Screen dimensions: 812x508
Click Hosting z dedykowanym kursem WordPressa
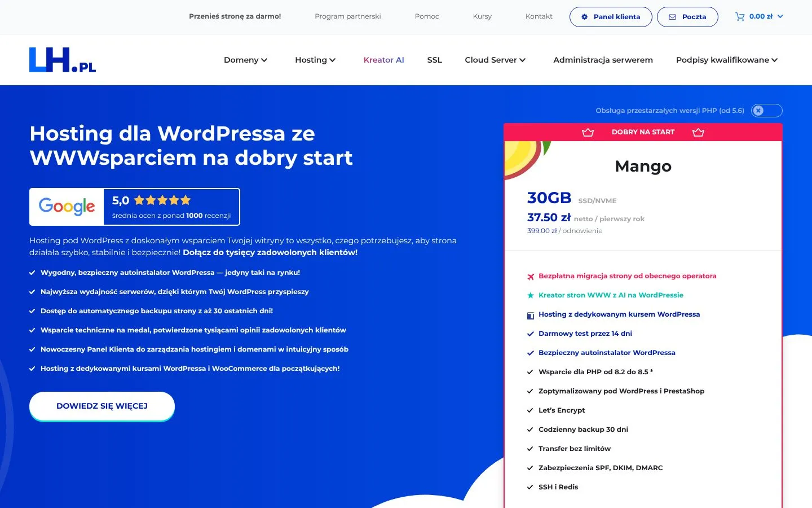point(619,314)
